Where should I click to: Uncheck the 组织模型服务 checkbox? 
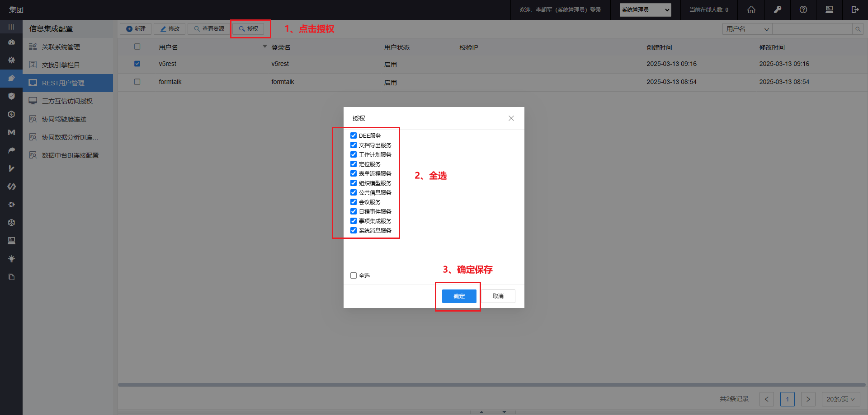[354, 183]
